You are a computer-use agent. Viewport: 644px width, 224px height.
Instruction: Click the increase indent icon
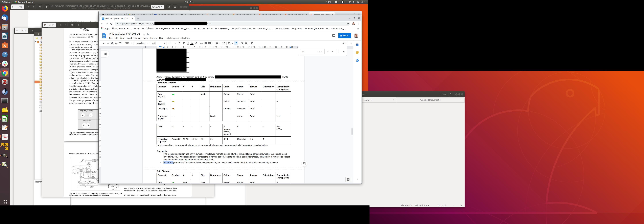246,43
